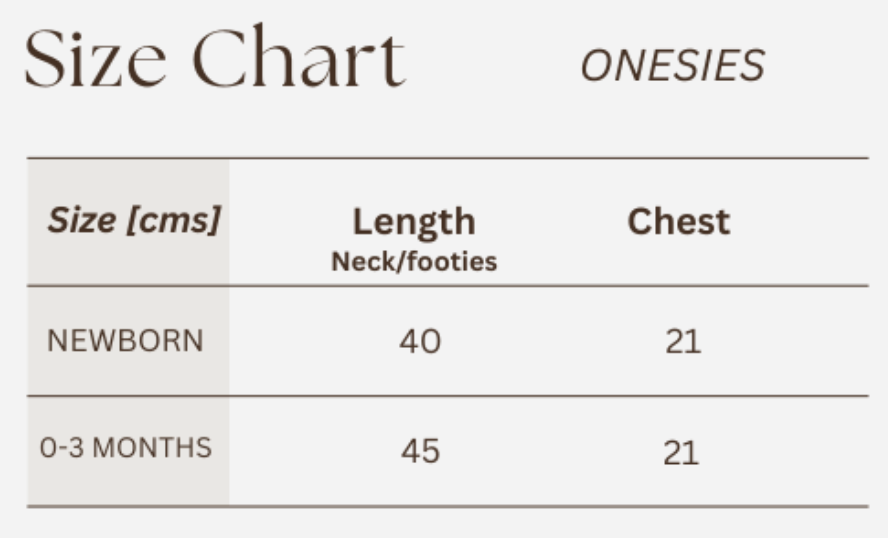
Task: Click italic 'Size' in the column header
Action: [81, 220]
